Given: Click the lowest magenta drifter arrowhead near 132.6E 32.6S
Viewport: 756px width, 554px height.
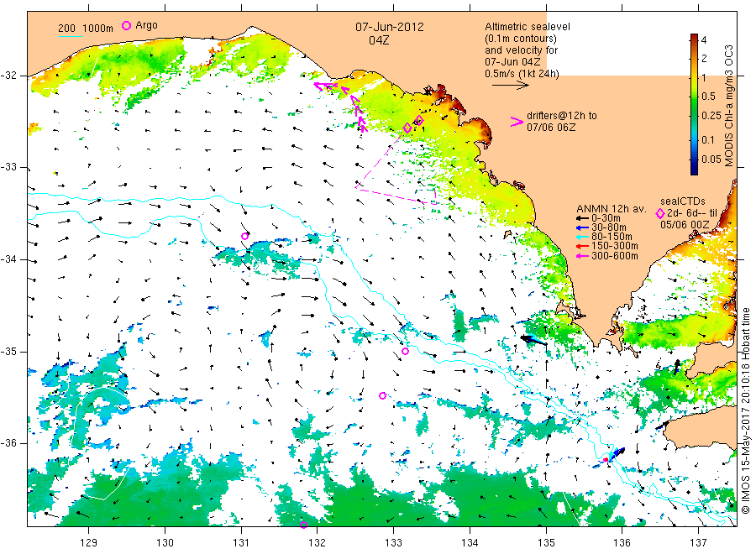Looking at the screenshot, I should point(363,128).
